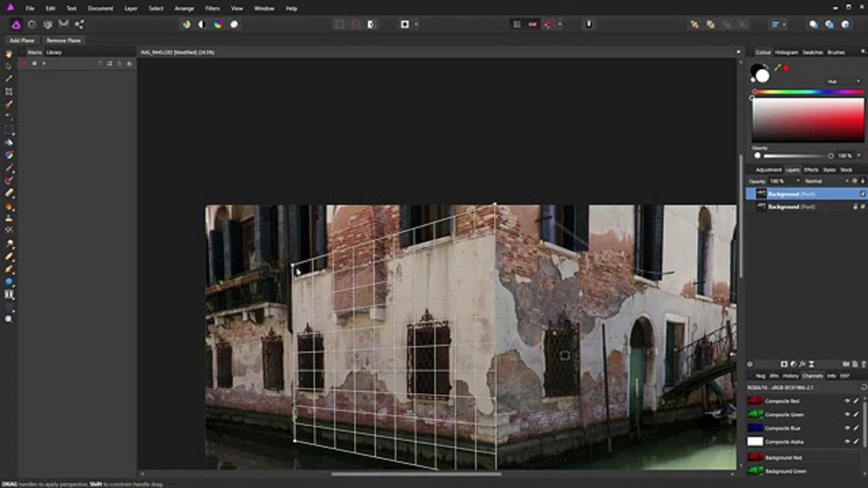Open the Hue colour model dropdown
This screenshot has width=868, height=488.
843,81
